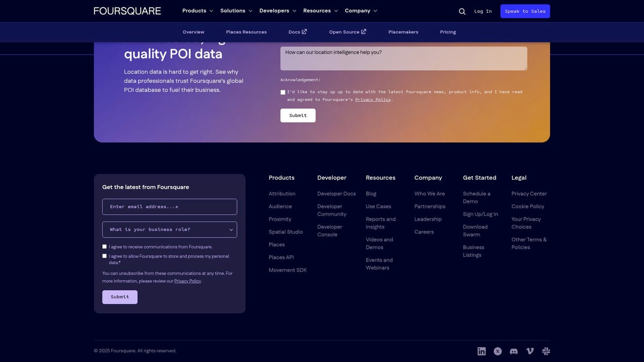Open the Docs external link tab
Viewport: 644px width, 362px height.
(x=298, y=32)
